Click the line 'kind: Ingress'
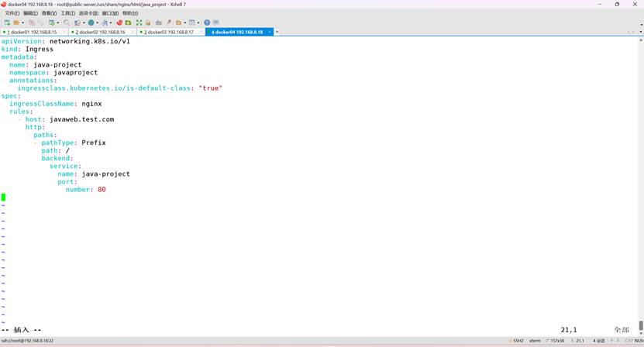 click(27, 49)
